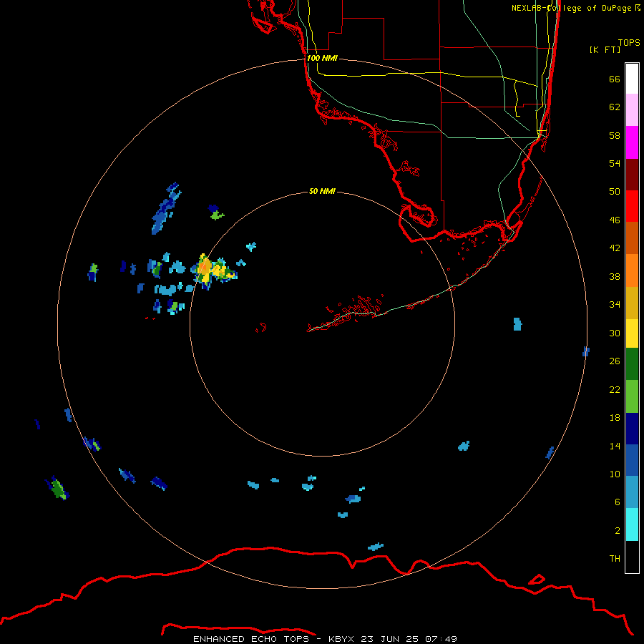Click the bright red legend swatch
Viewport: 644px width, 644px height.
coord(632,206)
